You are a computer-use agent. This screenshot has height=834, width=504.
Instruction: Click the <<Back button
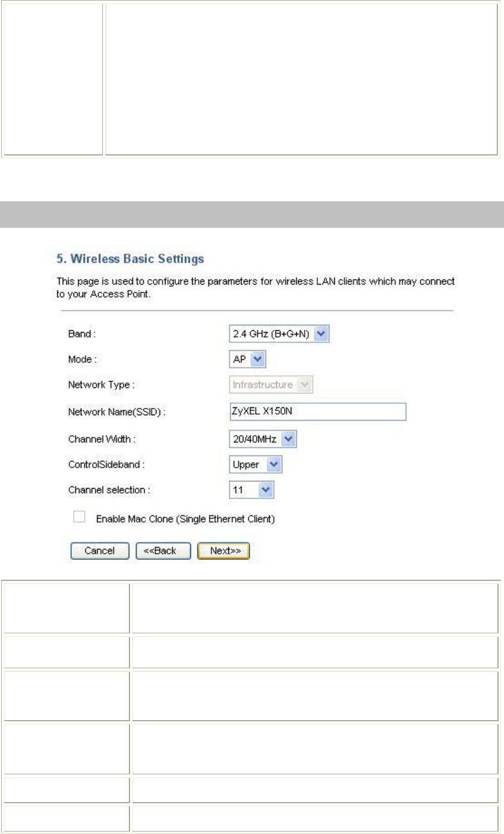point(163,551)
